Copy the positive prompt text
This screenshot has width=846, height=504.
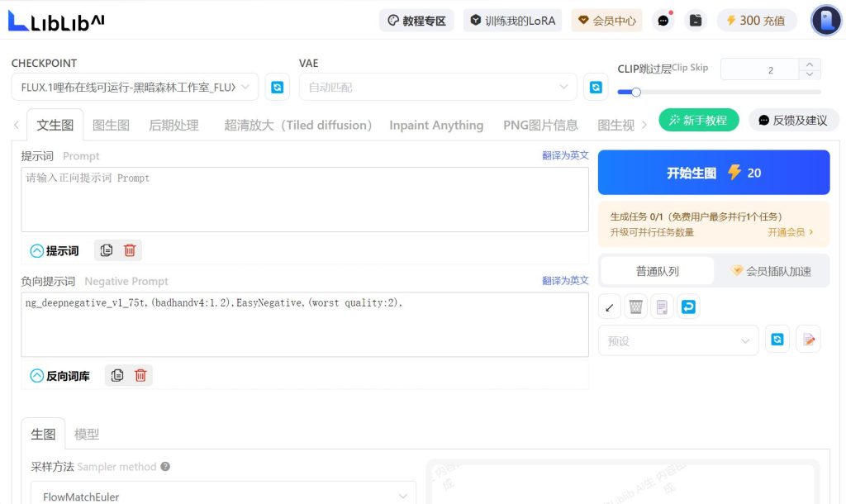[107, 250]
